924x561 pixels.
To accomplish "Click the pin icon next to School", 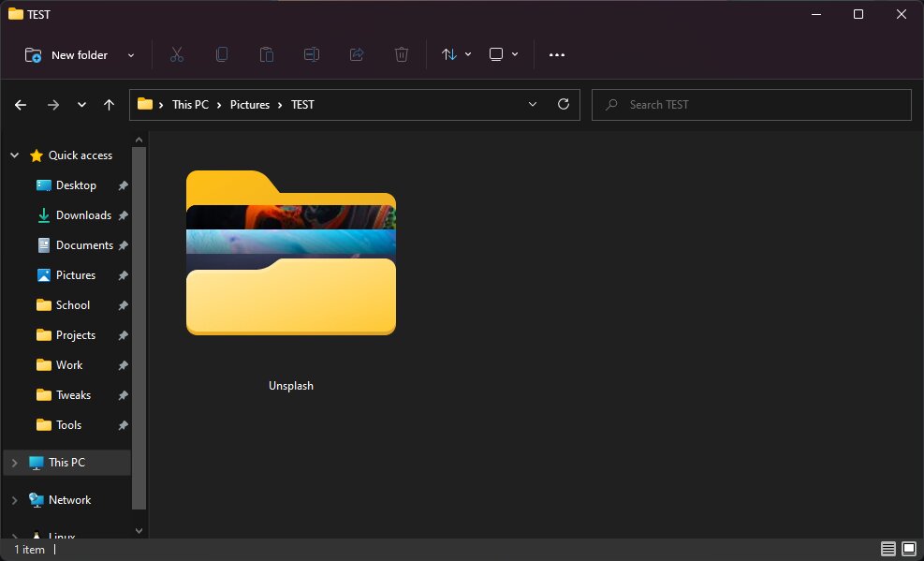I will tap(124, 305).
